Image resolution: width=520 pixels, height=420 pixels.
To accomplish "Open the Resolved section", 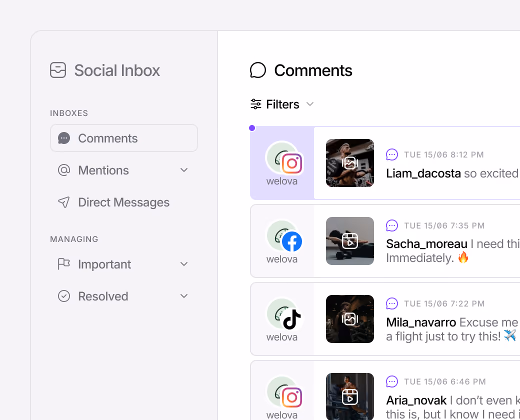I will [124, 296].
